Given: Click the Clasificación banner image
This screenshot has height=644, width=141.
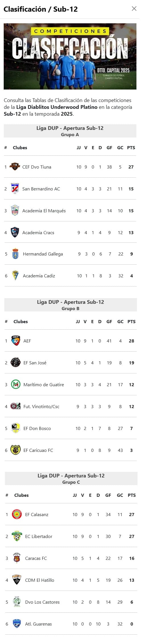Looking at the screenshot, I should pos(70,56).
